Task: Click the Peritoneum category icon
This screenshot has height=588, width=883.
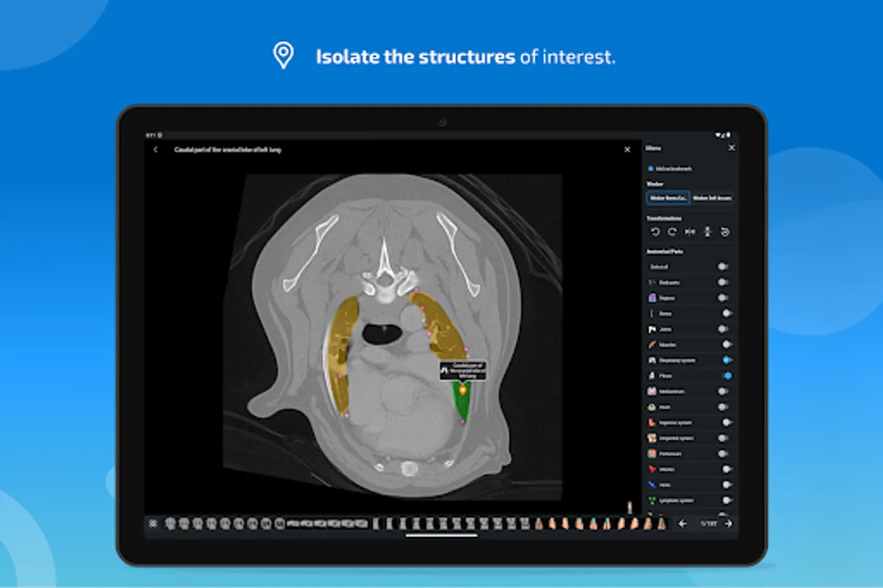Action: point(652,453)
